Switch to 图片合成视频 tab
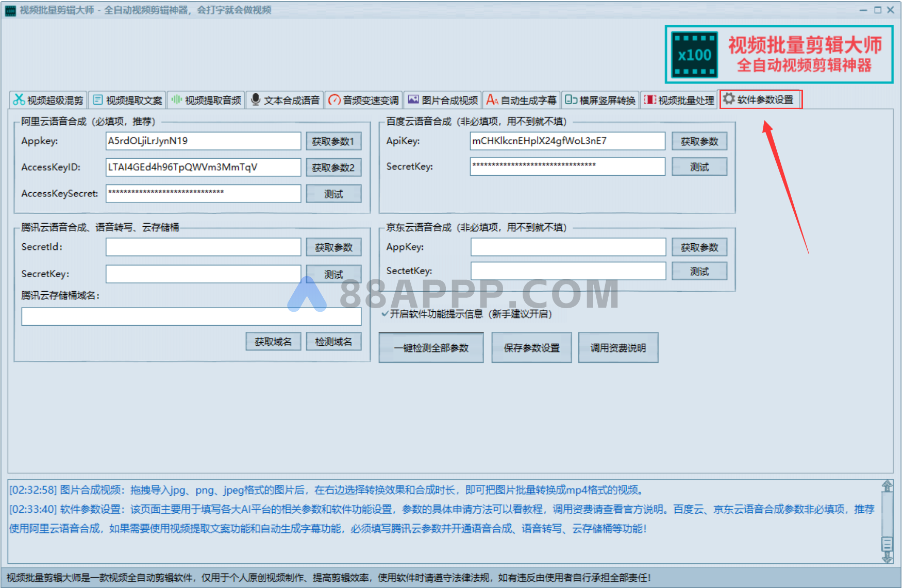Image resolution: width=903 pixels, height=588 pixels. coord(443,100)
